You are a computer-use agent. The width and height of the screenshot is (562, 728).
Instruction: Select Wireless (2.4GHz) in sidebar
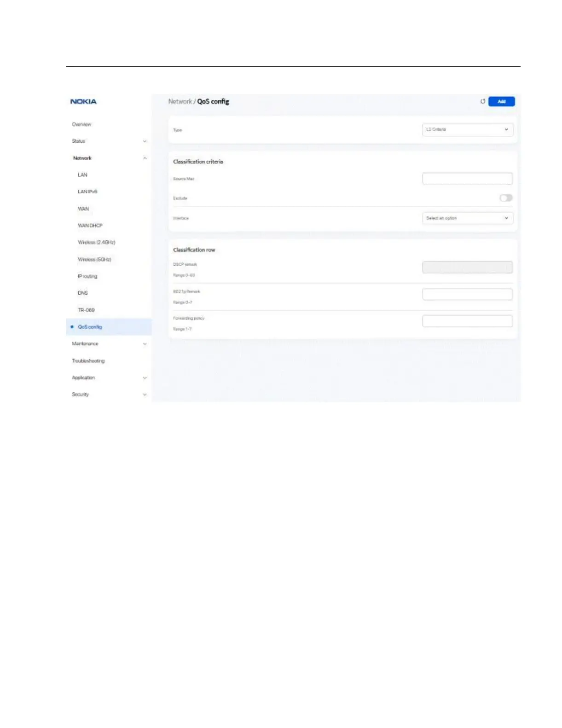[x=97, y=242]
